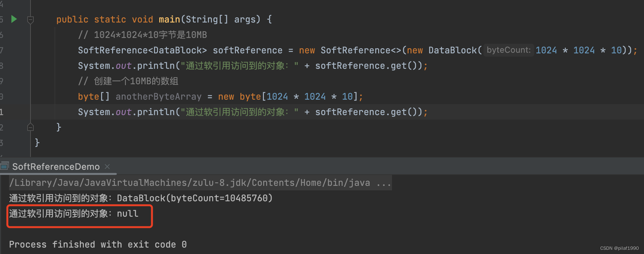Screen dimensions: 644x254
Task: Select the SoftReferenceDemo run tab
Action: pyautogui.click(x=56, y=167)
